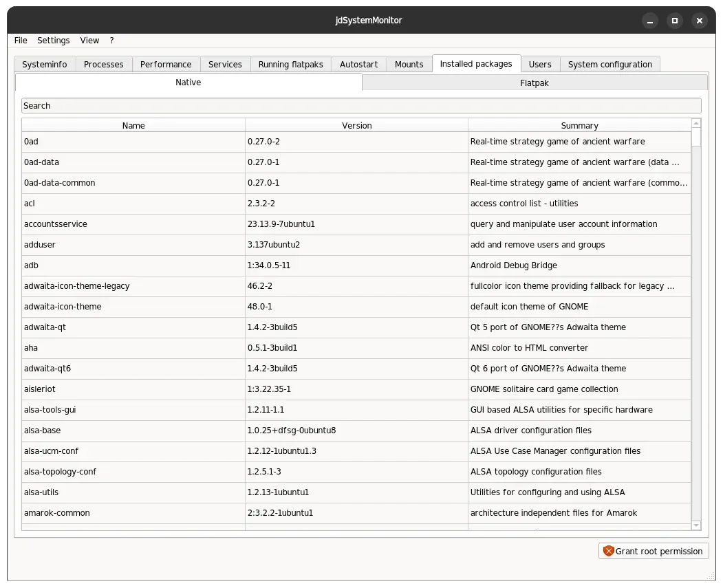Click the Grant root permission button
This screenshot has width=723, height=588.
(654, 551)
